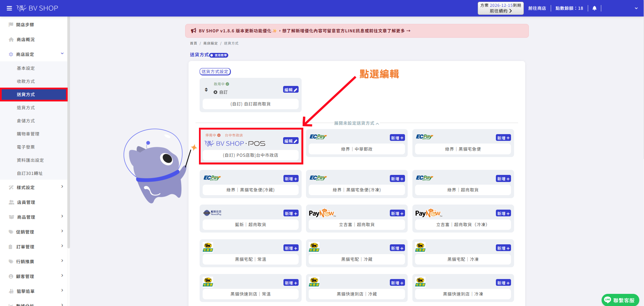Edit the BV SHOP POS shipping method
Screen dimensions: 644x306
point(291,141)
